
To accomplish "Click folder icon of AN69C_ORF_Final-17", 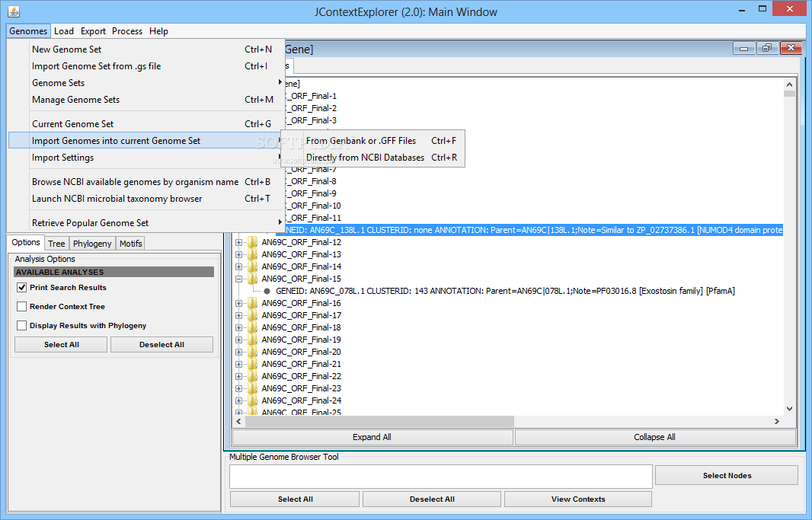I will point(253,315).
